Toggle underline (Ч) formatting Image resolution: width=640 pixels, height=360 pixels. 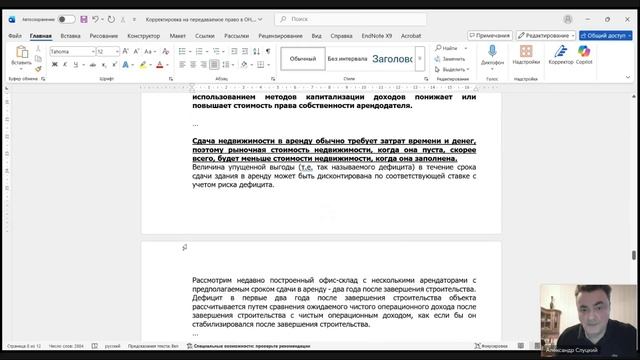[76, 64]
